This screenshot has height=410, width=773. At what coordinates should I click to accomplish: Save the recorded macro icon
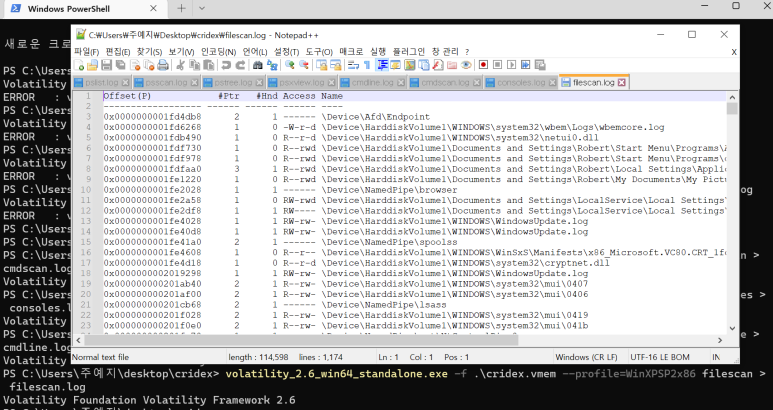coord(540,65)
